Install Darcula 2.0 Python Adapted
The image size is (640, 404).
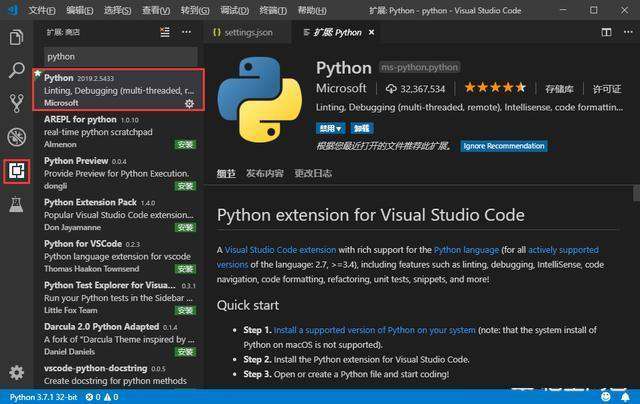(x=185, y=352)
